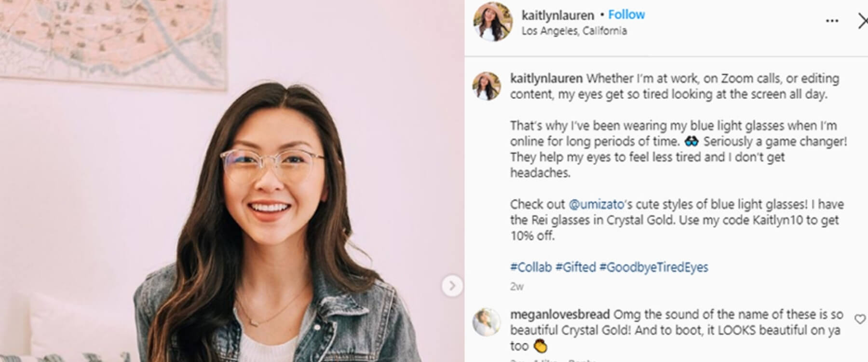868x362 pixels.
Task: Click kaitlynlauren's avatar beside the caption
Action: [486, 86]
